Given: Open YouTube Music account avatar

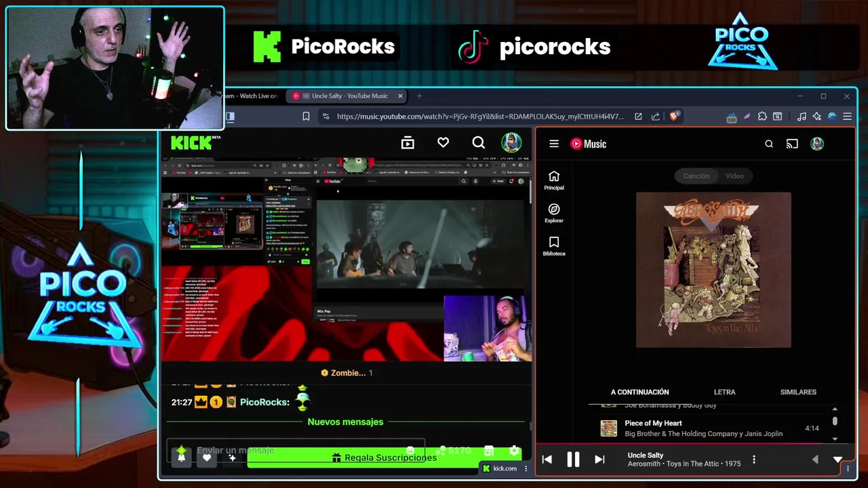Looking at the screenshot, I should [817, 144].
